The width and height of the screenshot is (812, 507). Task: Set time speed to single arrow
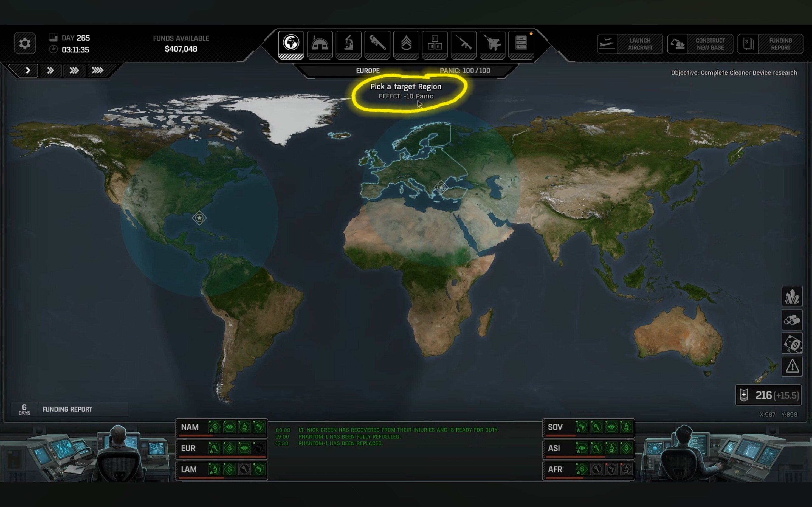(28, 71)
